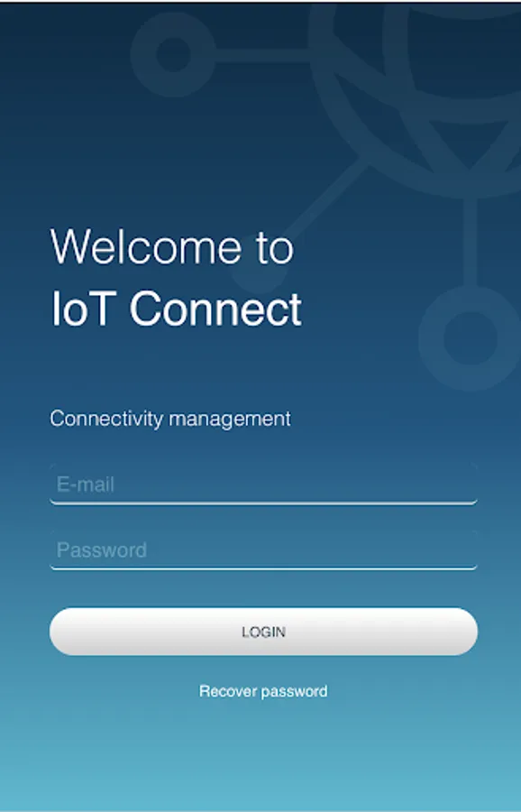Image resolution: width=521 pixels, height=812 pixels.
Task: Click the ring node icon beside the subtitle area
Action: click(x=470, y=337)
